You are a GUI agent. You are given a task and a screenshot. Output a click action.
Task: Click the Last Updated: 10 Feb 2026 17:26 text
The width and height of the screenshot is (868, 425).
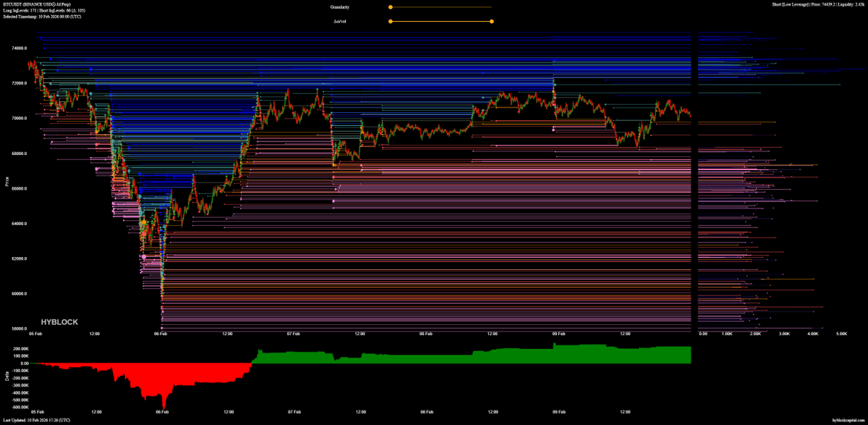pyautogui.click(x=37, y=420)
